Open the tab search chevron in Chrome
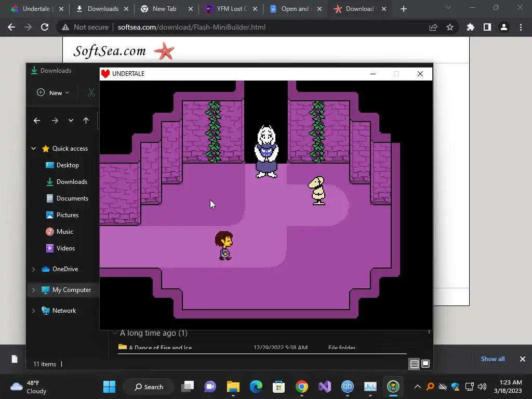This screenshot has height=399, width=532. 448,7
